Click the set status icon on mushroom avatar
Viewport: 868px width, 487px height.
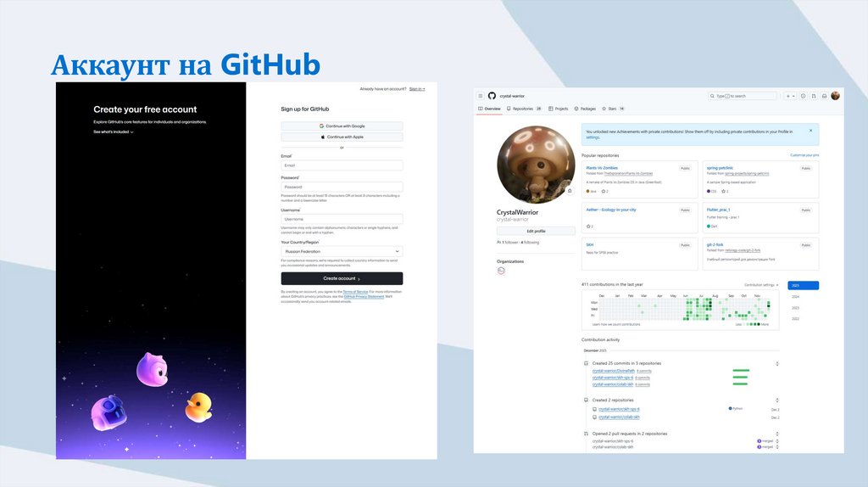click(x=570, y=191)
